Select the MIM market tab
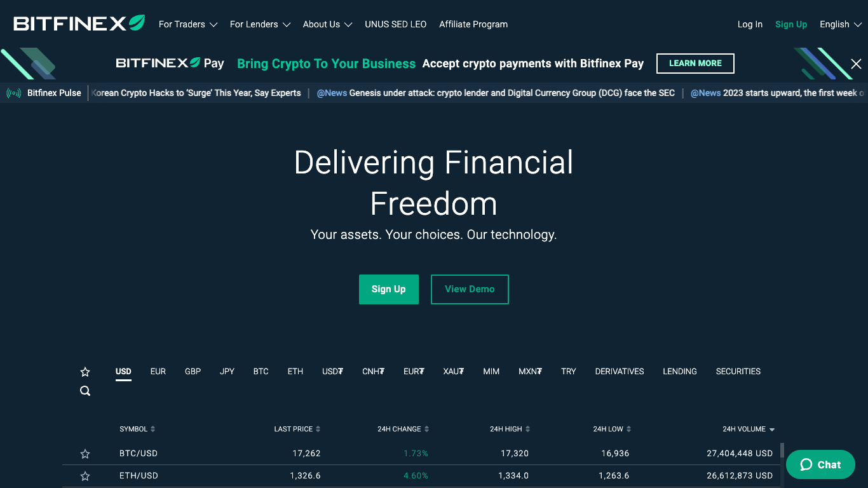The height and width of the screenshot is (488, 868). [x=491, y=372]
